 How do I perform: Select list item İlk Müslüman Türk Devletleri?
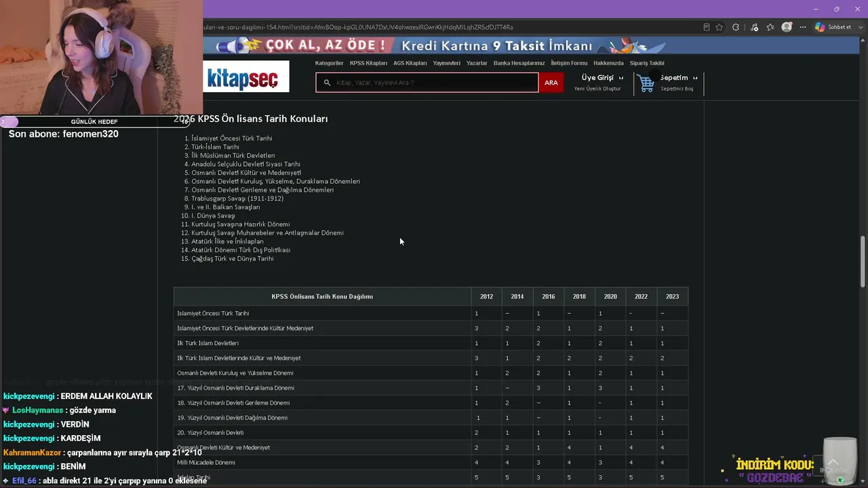pyautogui.click(x=233, y=156)
